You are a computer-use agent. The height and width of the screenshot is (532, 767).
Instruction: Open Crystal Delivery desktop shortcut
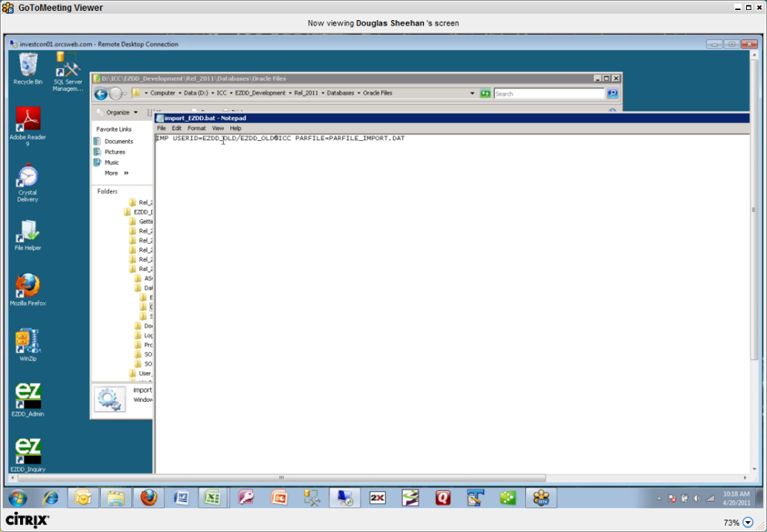(28, 177)
